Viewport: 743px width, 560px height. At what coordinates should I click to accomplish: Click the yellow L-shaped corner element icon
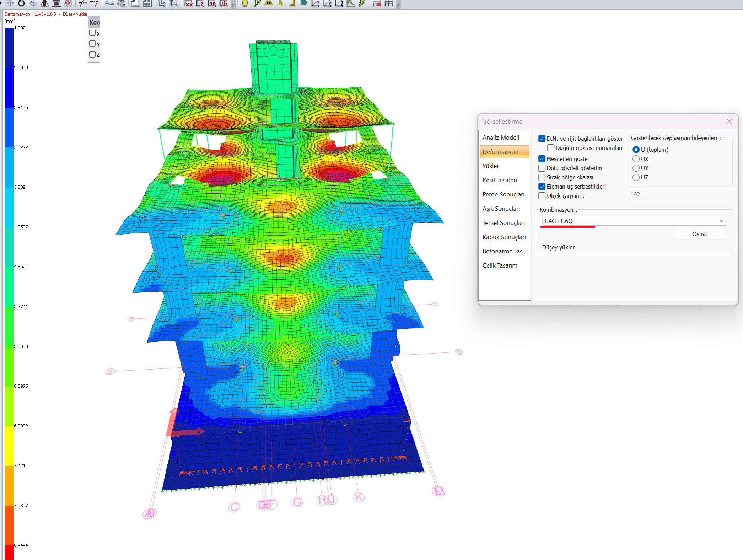point(292,4)
